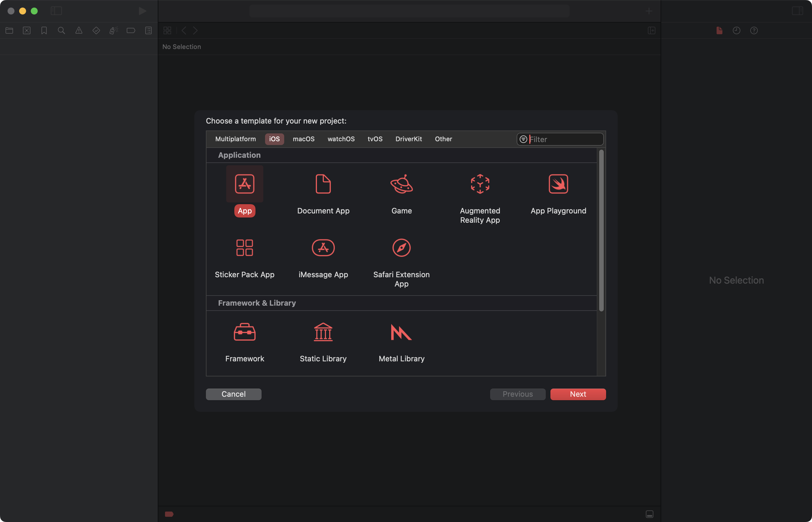Switch to the Multiplatform tab
The height and width of the screenshot is (522, 812).
tap(235, 139)
